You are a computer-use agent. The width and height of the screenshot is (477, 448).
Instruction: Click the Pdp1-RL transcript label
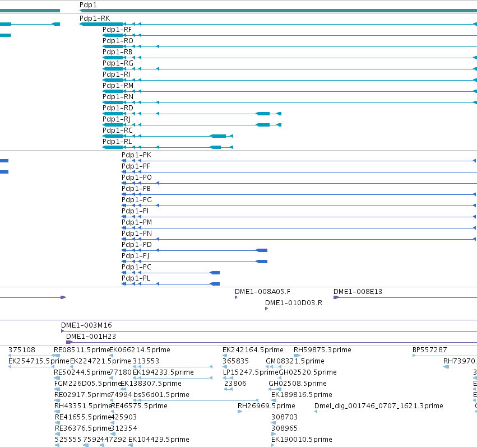[x=117, y=142]
